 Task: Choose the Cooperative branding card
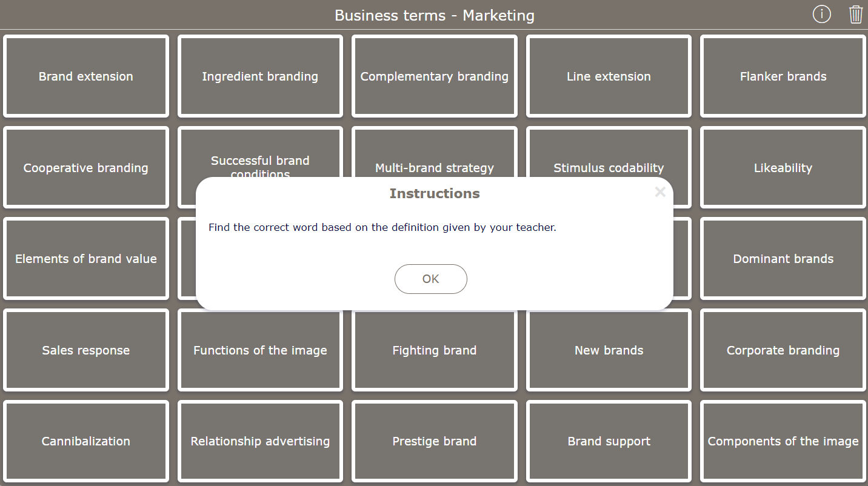[86, 167]
